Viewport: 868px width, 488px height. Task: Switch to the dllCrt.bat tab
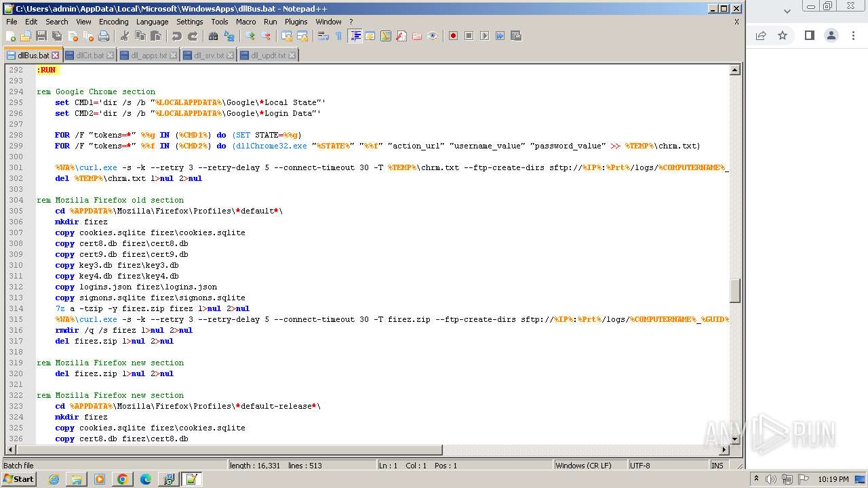coord(90,56)
